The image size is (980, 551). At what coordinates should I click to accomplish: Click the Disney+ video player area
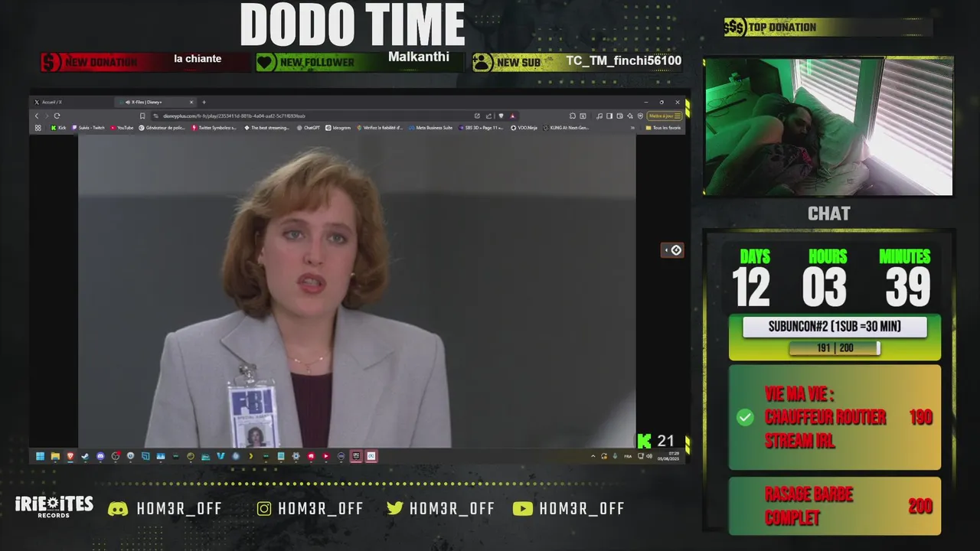pyautogui.click(x=357, y=291)
